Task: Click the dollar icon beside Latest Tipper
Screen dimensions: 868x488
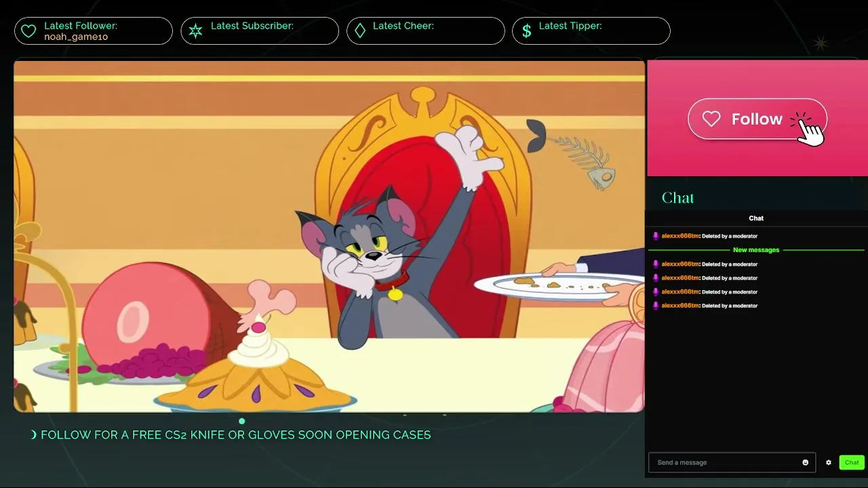Action: (526, 31)
